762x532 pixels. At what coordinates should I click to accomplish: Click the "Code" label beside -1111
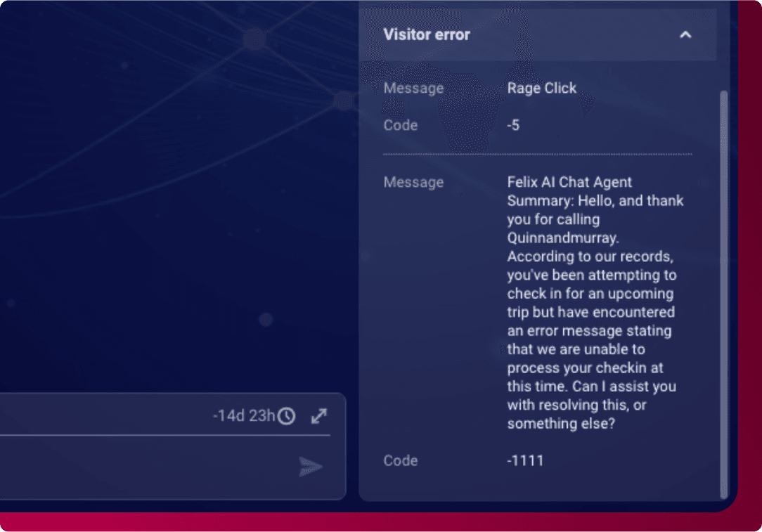401,460
